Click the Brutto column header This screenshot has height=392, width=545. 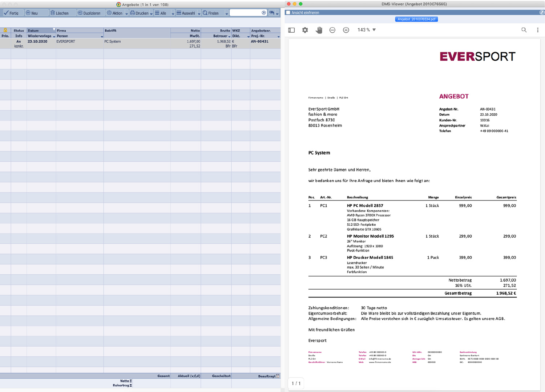pos(216,31)
